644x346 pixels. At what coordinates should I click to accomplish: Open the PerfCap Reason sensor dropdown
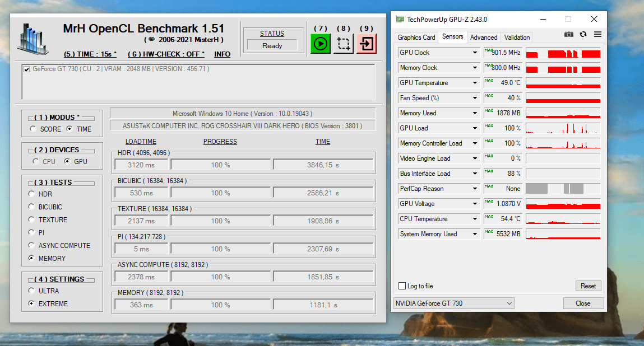click(475, 189)
